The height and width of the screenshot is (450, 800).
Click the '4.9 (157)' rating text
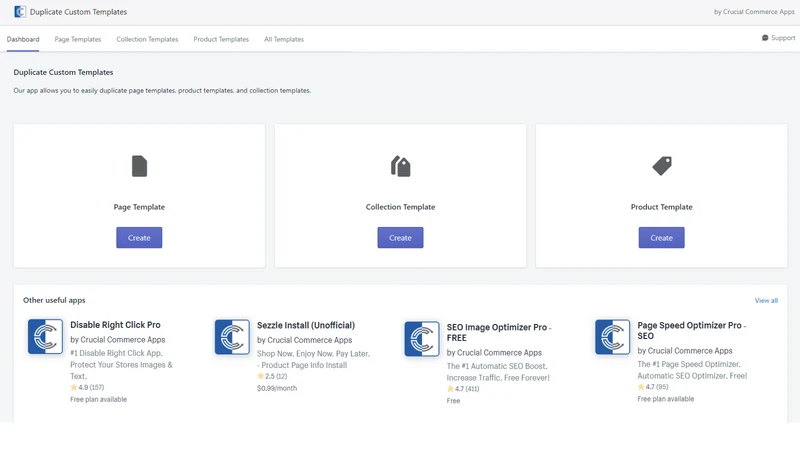[91, 388]
